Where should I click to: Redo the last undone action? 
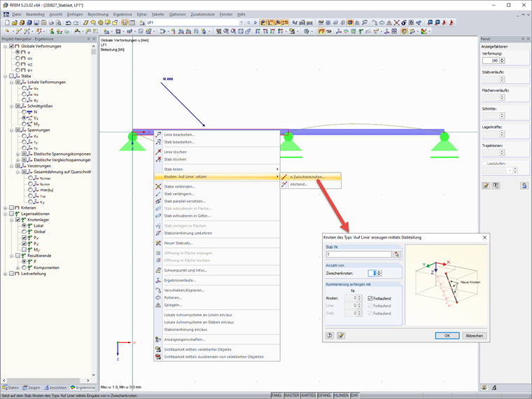[76, 22]
